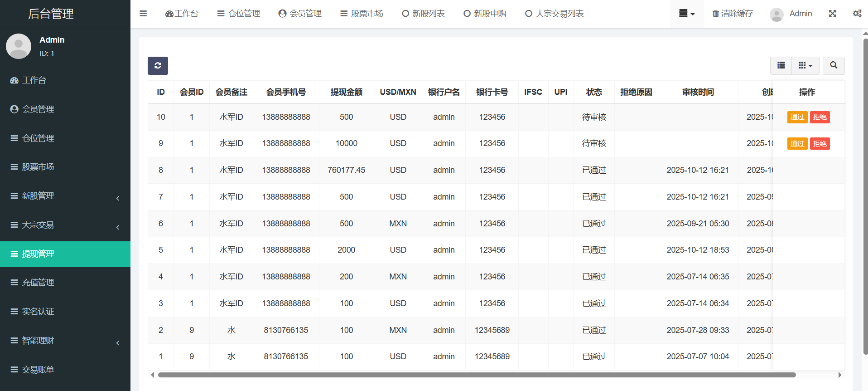Click the search magnifier icon
This screenshot has height=391, width=868.
tap(833, 65)
